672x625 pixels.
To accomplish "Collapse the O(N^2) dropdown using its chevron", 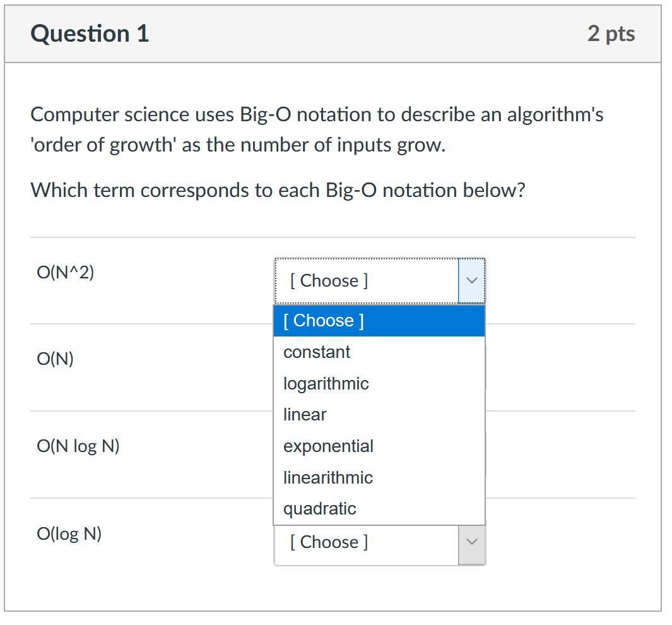I will pyautogui.click(x=471, y=281).
